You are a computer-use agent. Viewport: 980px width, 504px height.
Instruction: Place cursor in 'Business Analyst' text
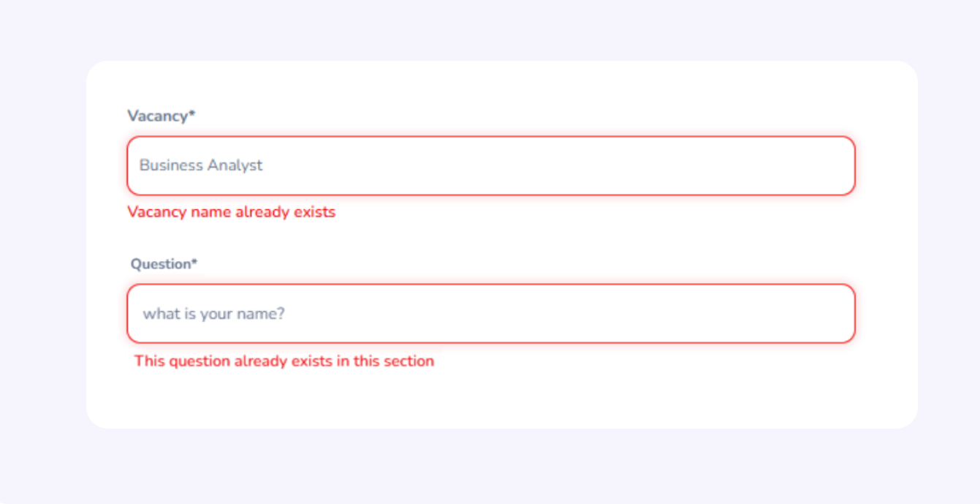[x=201, y=165]
